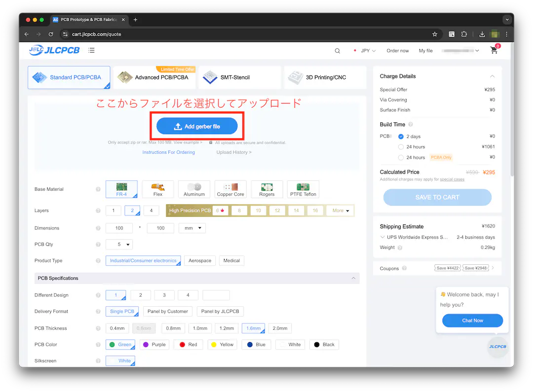
Task: Click the browser address bar URL
Action: (x=97, y=35)
